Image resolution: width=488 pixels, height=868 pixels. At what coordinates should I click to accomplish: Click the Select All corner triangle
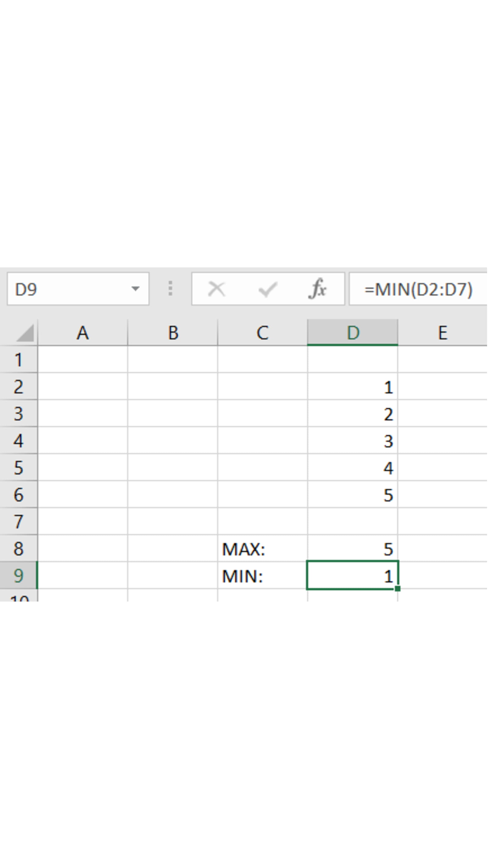(25, 333)
